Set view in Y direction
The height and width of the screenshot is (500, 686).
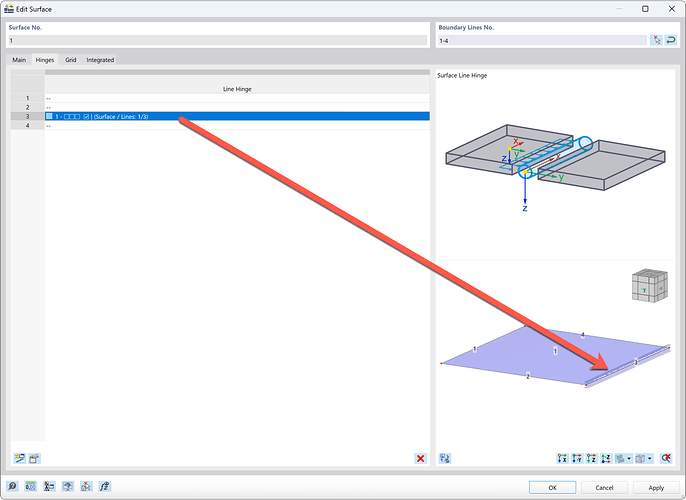click(x=577, y=458)
